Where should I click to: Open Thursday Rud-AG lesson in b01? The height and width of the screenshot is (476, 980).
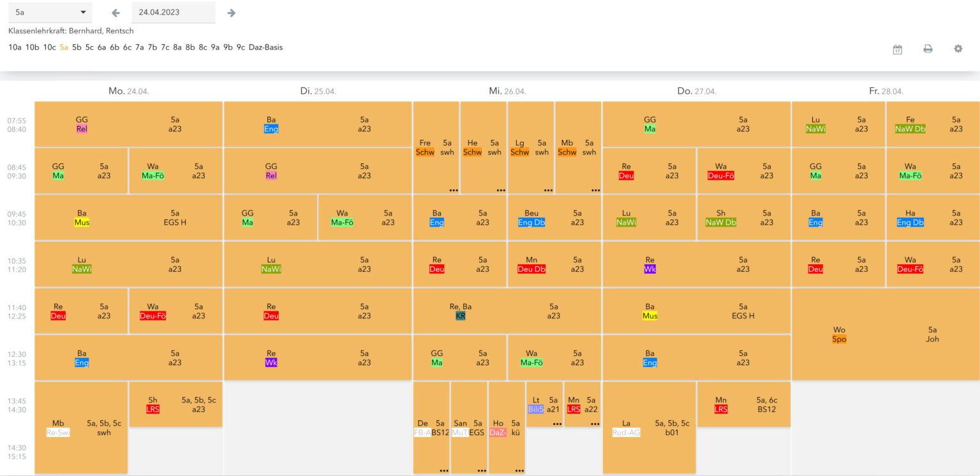pos(650,428)
